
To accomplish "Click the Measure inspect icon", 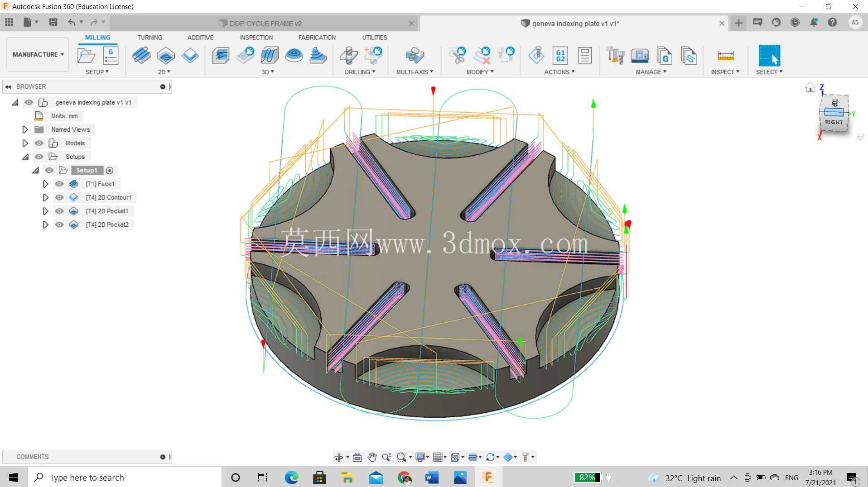I will (725, 56).
